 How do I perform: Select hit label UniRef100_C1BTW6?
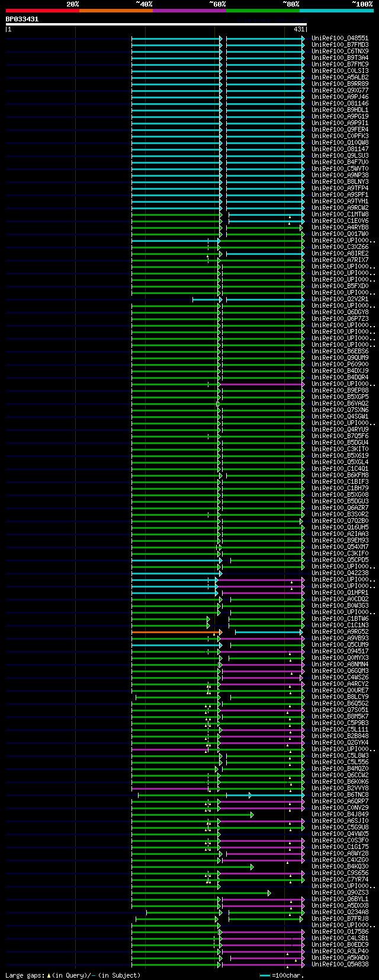click(340, 619)
